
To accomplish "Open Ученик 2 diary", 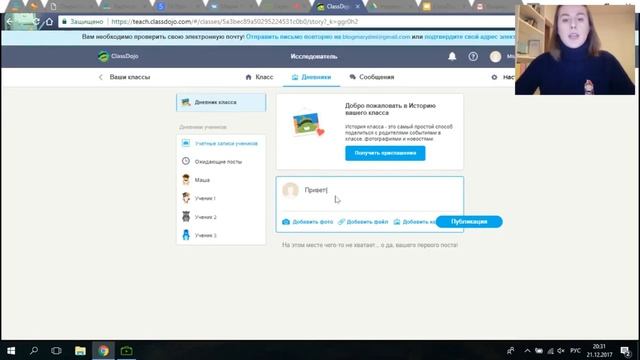I will pyautogui.click(x=221, y=217).
